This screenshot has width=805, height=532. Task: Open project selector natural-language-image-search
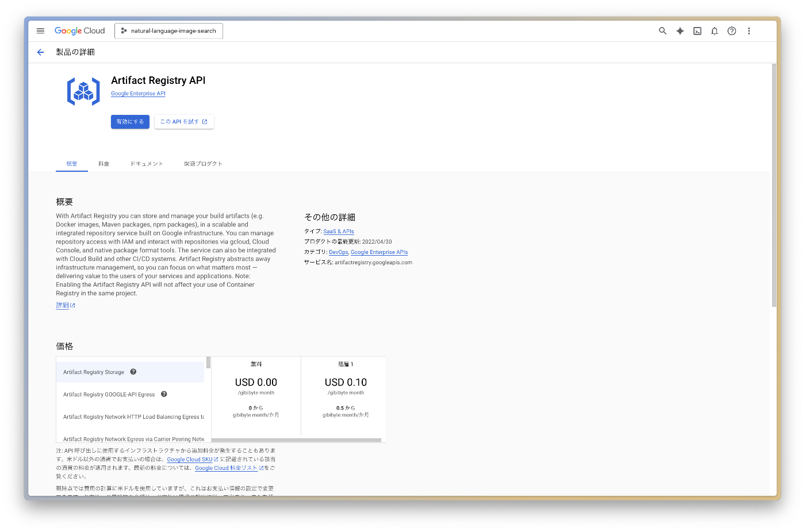coord(168,31)
